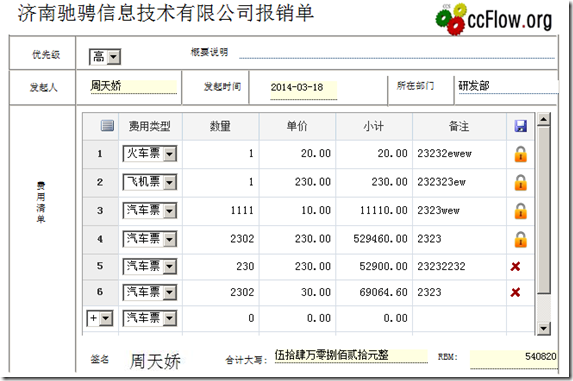
Task: Click the 费用类型 column header
Action: pyautogui.click(x=150, y=126)
